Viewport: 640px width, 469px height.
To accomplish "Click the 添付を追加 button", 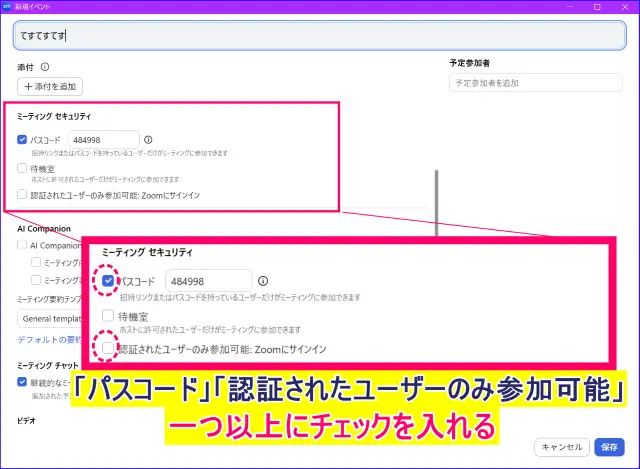I will point(50,87).
